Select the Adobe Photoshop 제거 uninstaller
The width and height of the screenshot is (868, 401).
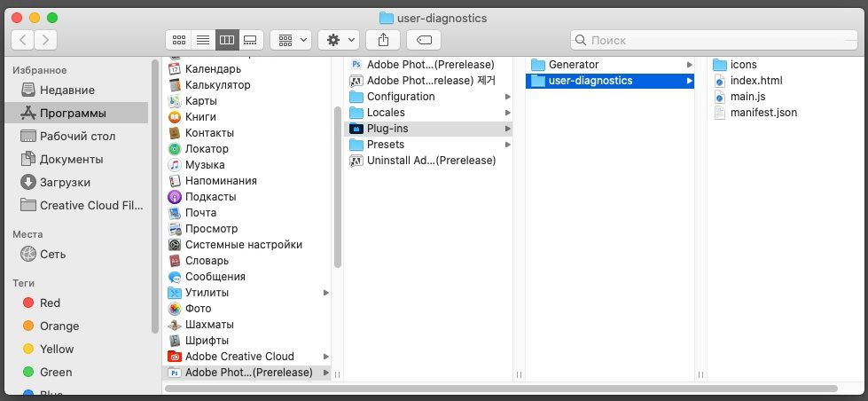pyautogui.click(x=428, y=81)
